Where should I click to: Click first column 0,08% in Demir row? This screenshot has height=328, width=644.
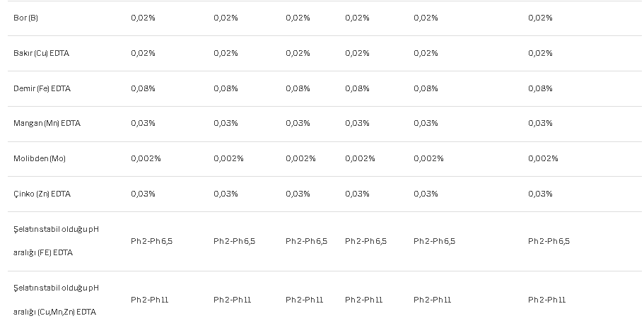[x=143, y=88]
